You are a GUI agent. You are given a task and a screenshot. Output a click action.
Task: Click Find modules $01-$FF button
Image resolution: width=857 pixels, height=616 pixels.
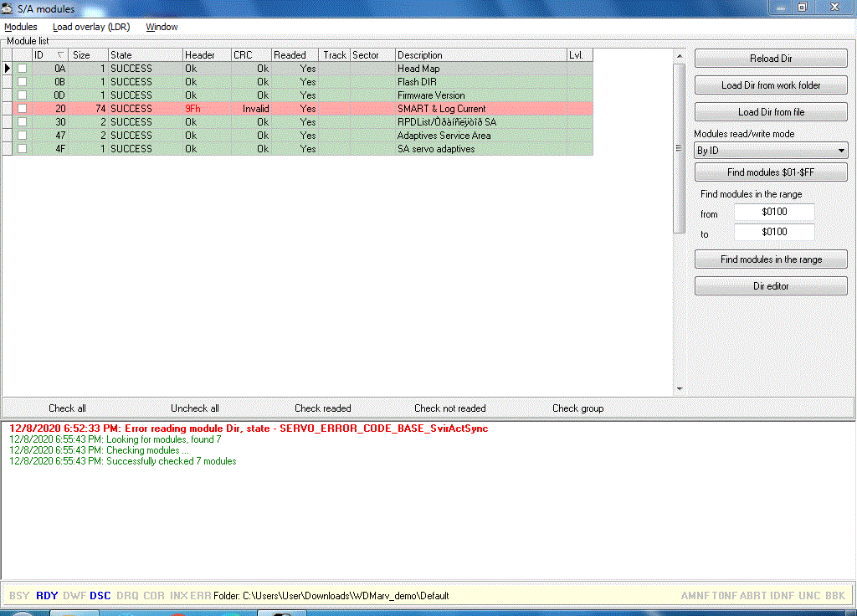click(x=771, y=172)
